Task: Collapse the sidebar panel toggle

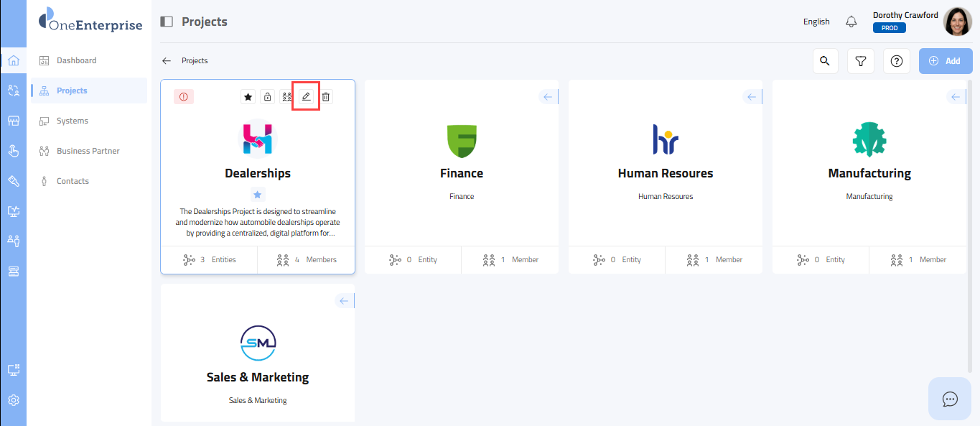Action: [167, 22]
